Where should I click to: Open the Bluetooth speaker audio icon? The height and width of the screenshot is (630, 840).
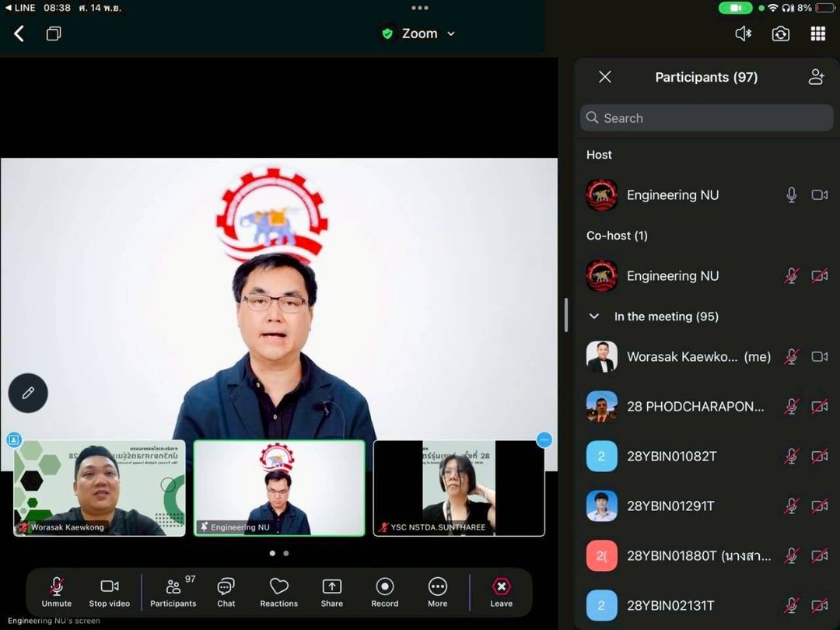(x=744, y=33)
